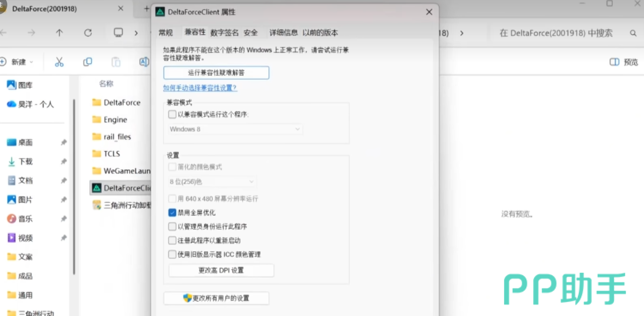Open the 新建 dropdown menu
Image resolution: width=644 pixels, height=316 pixels.
click(17, 62)
